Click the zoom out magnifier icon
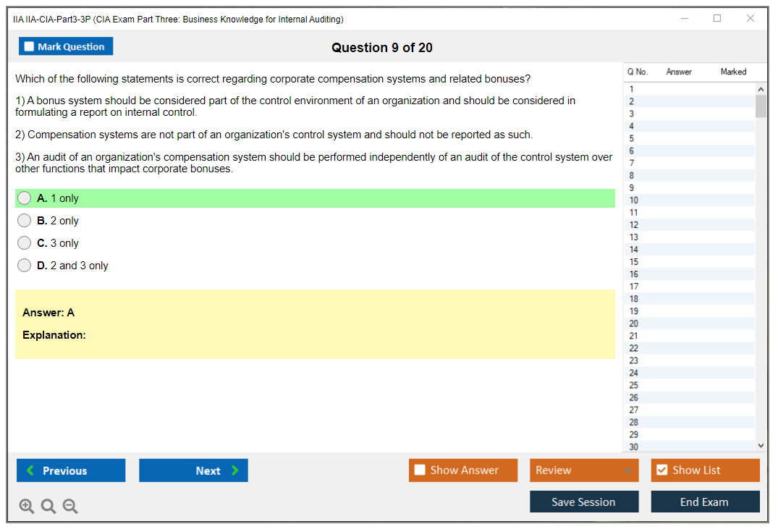This screenshot has height=532, width=778. [x=70, y=507]
